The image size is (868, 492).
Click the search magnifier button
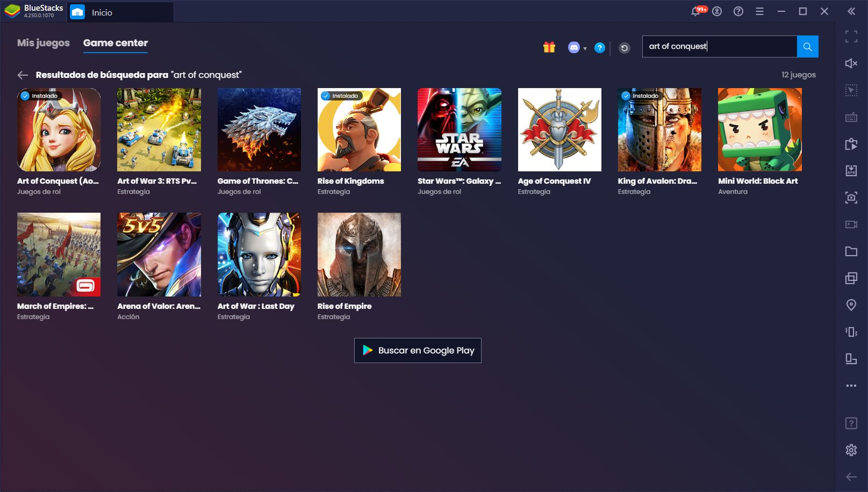807,47
